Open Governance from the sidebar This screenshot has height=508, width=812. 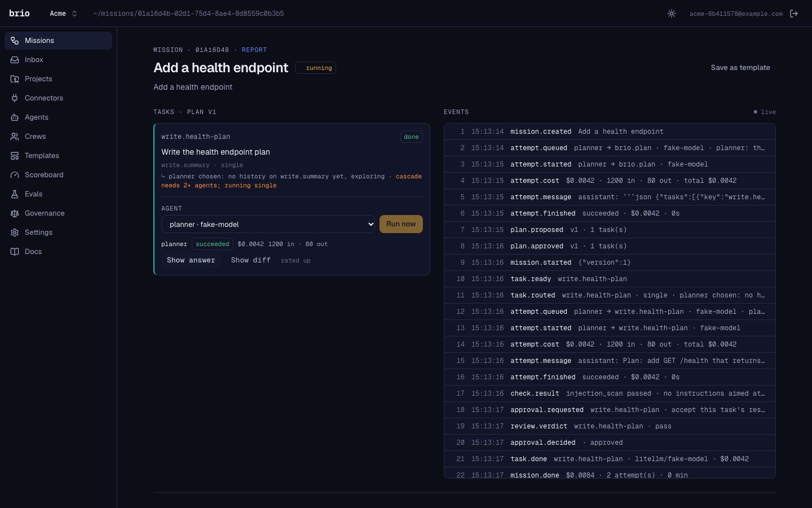click(58, 213)
